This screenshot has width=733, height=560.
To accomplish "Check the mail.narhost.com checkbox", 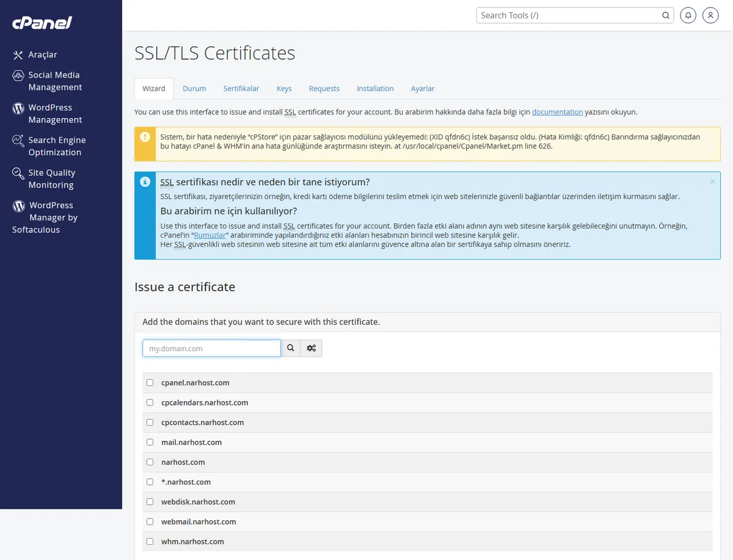I will [150, 442].
